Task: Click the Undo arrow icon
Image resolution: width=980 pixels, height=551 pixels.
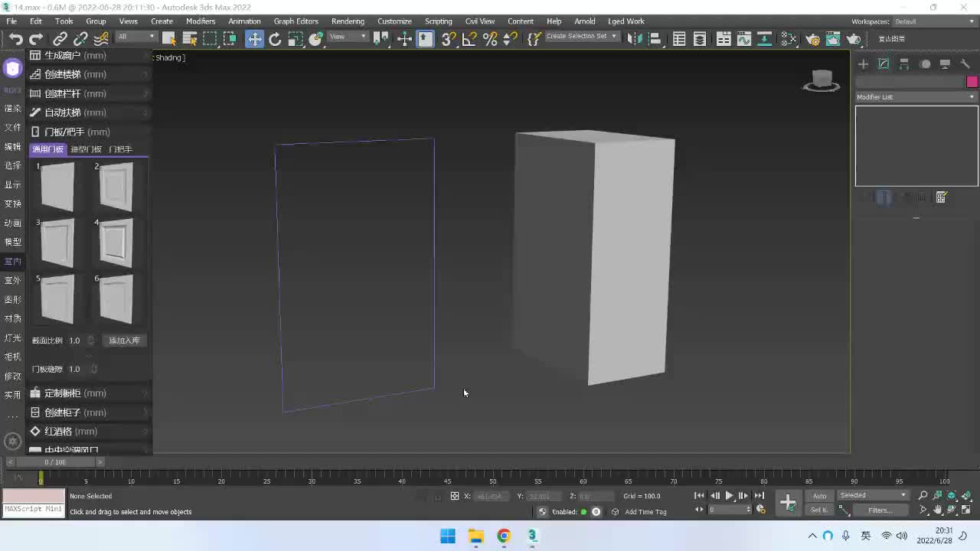Action: coord(15,39)
